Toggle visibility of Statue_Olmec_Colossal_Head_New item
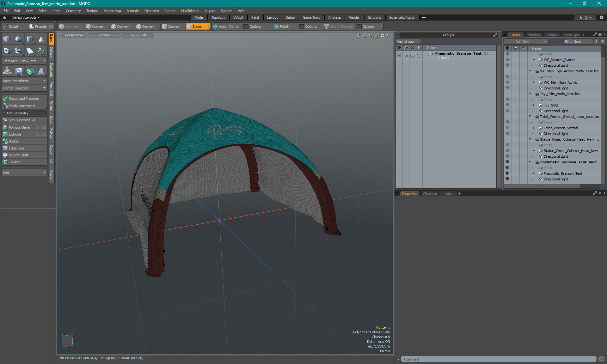The height and width of the screenshot is (364, 607). click(x=507, y=151)
